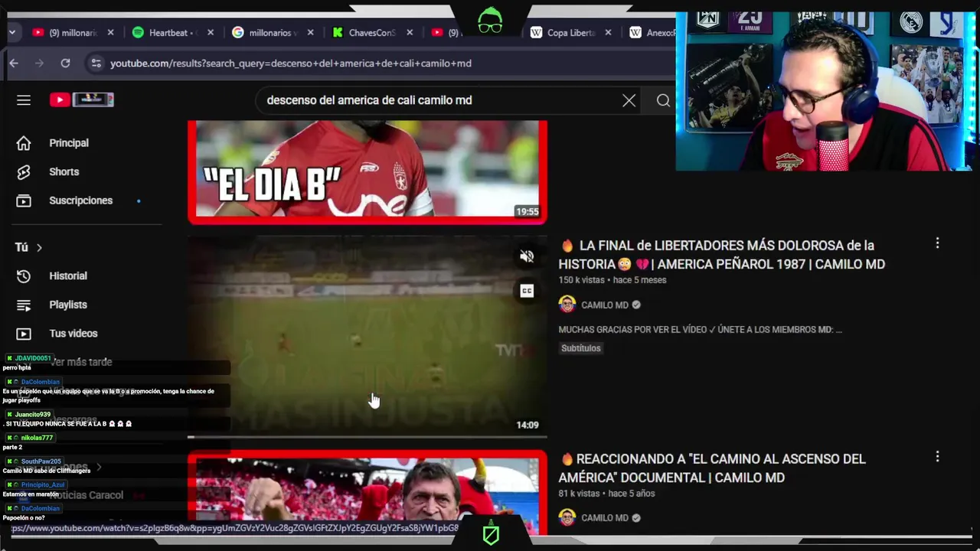Click the '81 k vistas' metadata text

[580, 494]
